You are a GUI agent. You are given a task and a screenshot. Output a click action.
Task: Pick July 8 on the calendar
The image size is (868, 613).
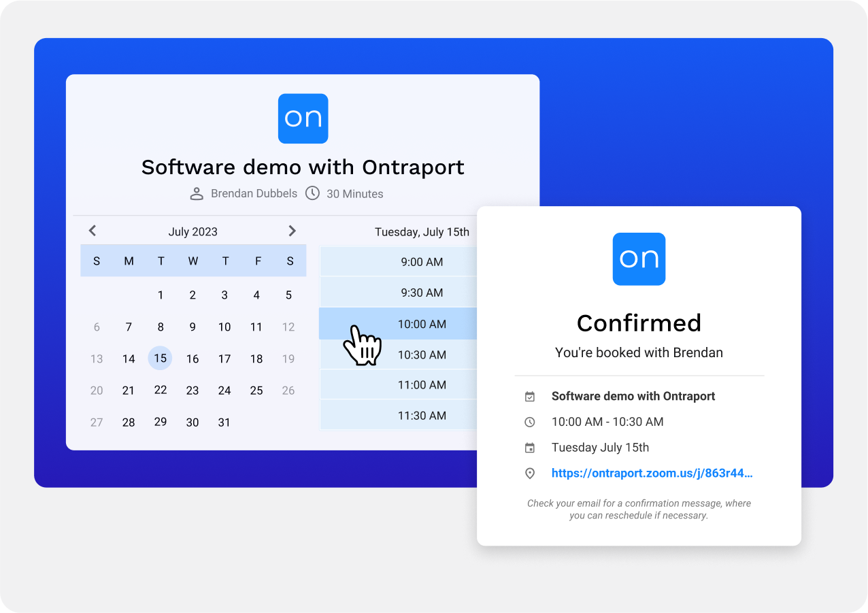click(x=161, y=327)
